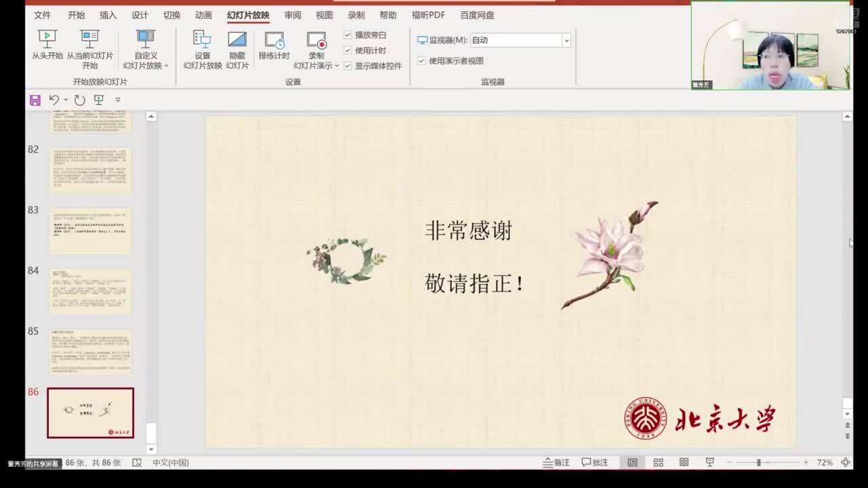Disable 使用演示者视图 checkbox
Image resolution: width=868 pixels, height=488 pixels.
(x=422, y=61)
